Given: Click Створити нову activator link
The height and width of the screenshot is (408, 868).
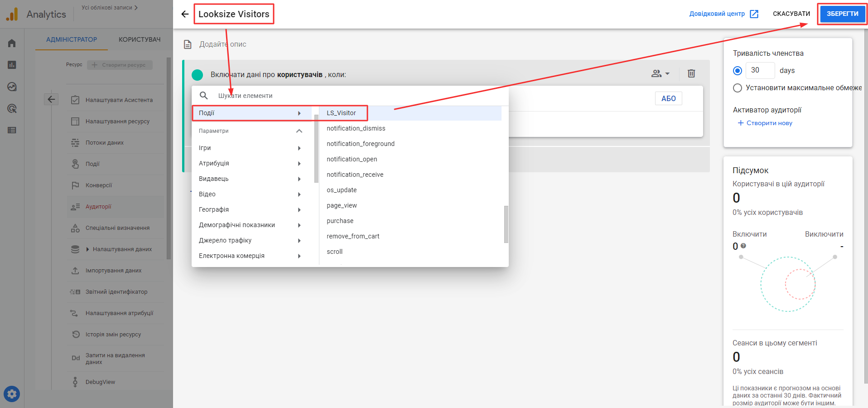Looking at the screenshot, I should (x=765, y=123).
